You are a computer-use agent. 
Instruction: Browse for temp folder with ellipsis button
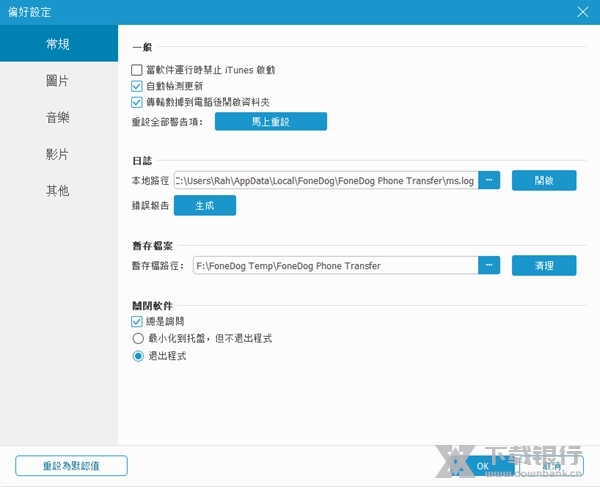[x=489, y=265]
